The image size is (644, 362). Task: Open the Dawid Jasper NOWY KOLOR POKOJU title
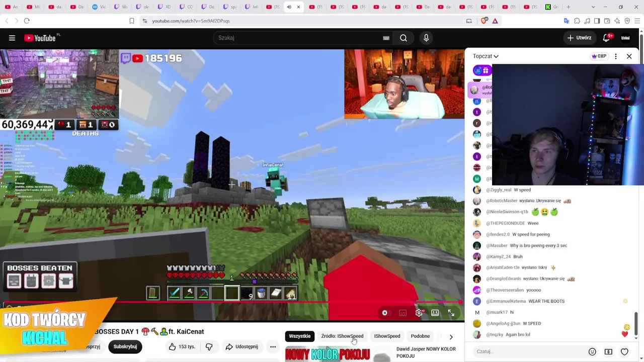(426, 352)
